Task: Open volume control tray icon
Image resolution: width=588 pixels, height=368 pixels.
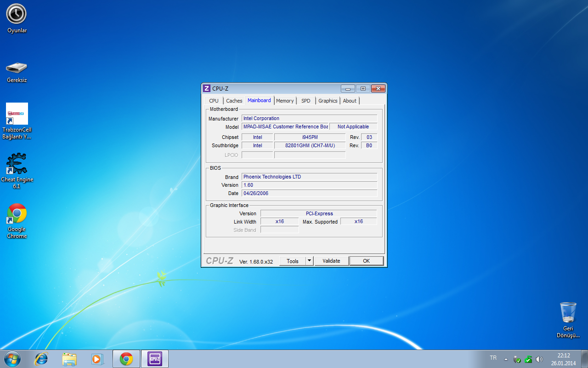Action: [539, 359]
